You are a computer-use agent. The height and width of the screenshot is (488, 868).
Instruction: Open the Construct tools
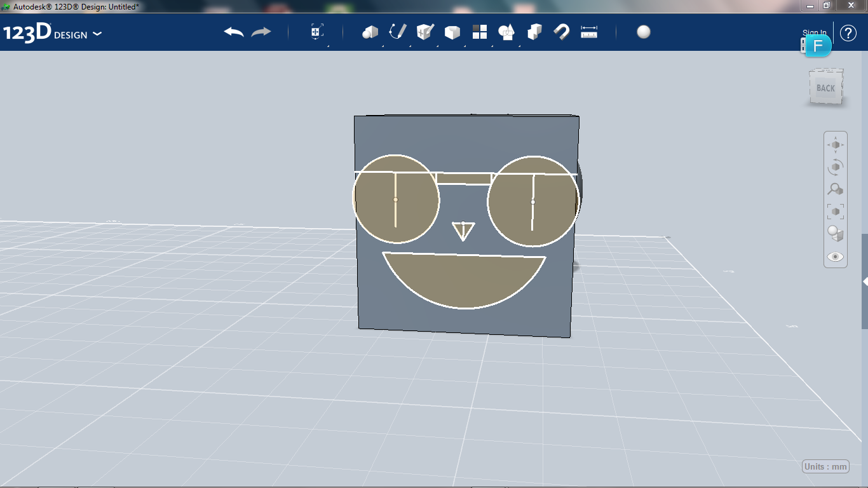(425, 32)
